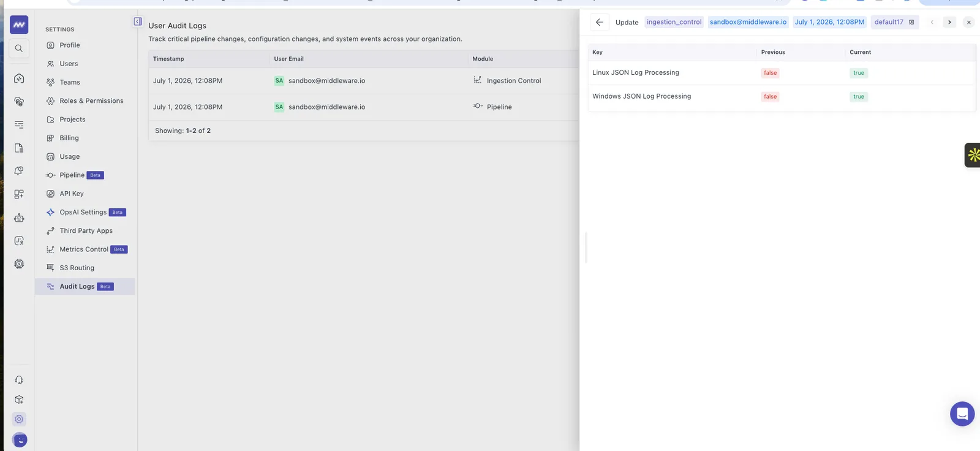The width and height of the screenshot is (980, 451).
Task: Click the Previous column header
Action: (773, 52)
